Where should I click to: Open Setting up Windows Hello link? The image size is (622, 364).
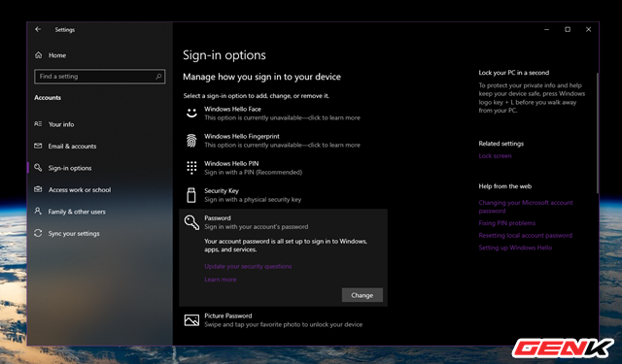pyautogui.click(x=515, y=248)
